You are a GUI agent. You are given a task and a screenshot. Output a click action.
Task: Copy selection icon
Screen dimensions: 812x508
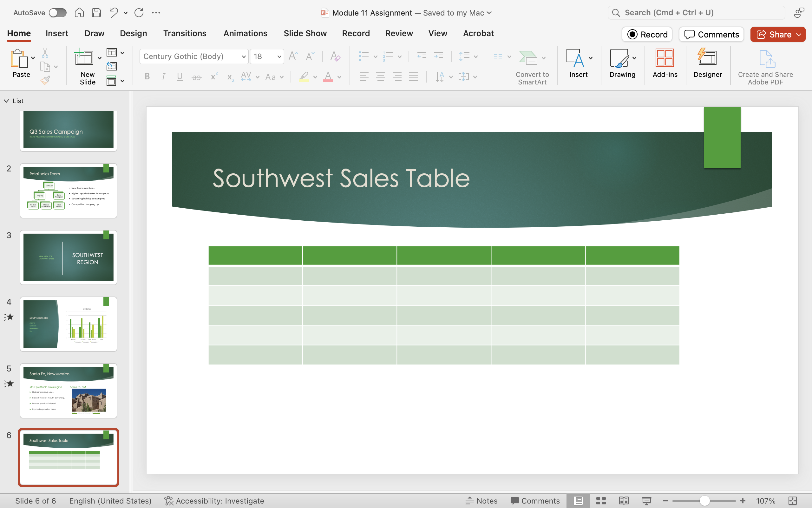point(45,67)
